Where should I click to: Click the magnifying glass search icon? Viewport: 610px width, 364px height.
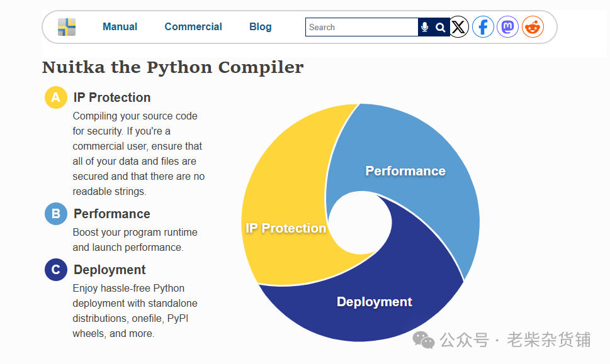point(441,27)
